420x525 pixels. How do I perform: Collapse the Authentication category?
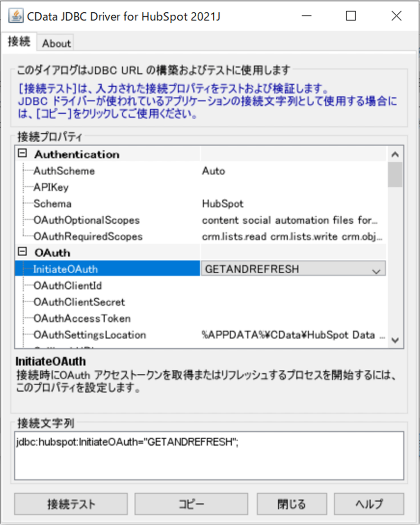tap(22, 153)
